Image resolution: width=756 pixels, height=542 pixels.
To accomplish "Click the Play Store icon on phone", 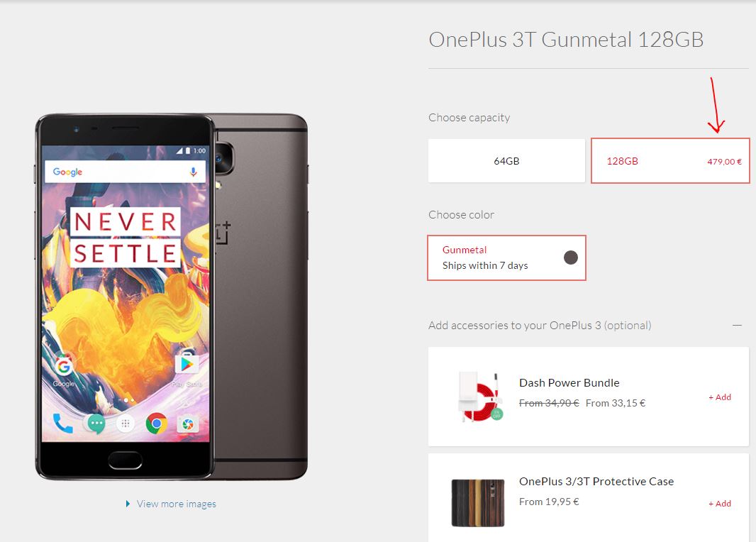I will [187, 365].
